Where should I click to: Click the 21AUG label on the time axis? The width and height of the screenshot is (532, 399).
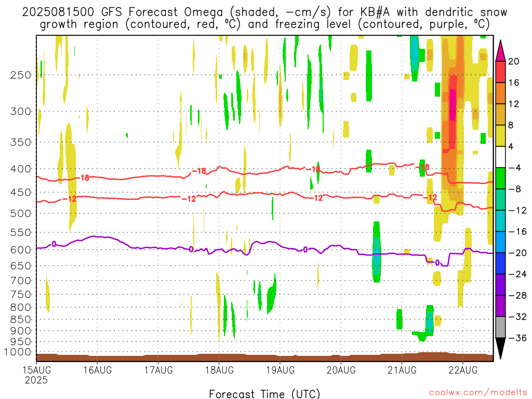402,370
